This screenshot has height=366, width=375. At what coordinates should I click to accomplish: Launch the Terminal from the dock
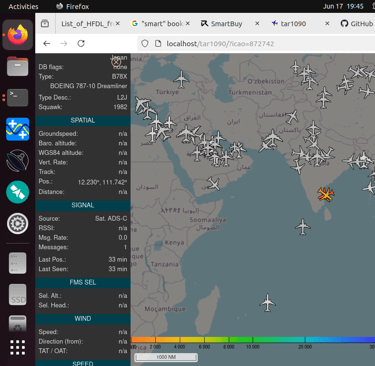(17, 98)
